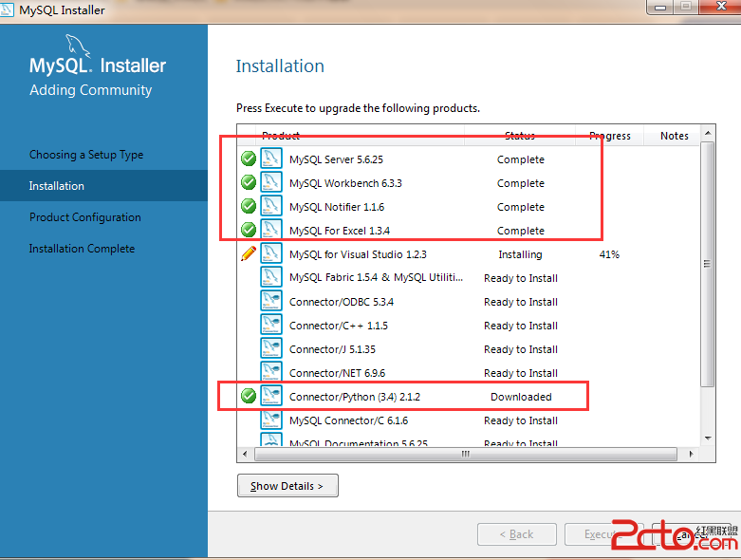
Task: Click the MySQL dolphin logo in sidebar
Action: [x=78, y=46]
